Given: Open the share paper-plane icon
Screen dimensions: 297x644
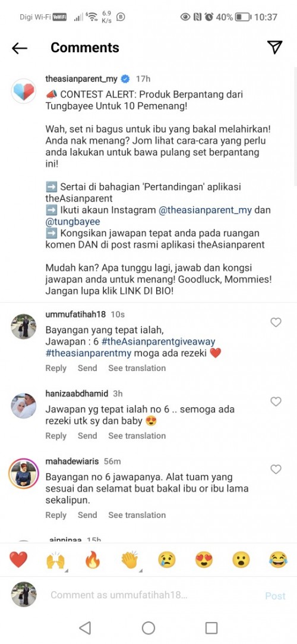Looking at the screenshot, I should [274, 47].
